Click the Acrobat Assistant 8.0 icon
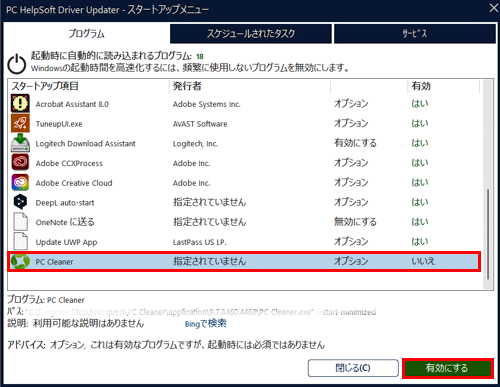 (20, 103)
